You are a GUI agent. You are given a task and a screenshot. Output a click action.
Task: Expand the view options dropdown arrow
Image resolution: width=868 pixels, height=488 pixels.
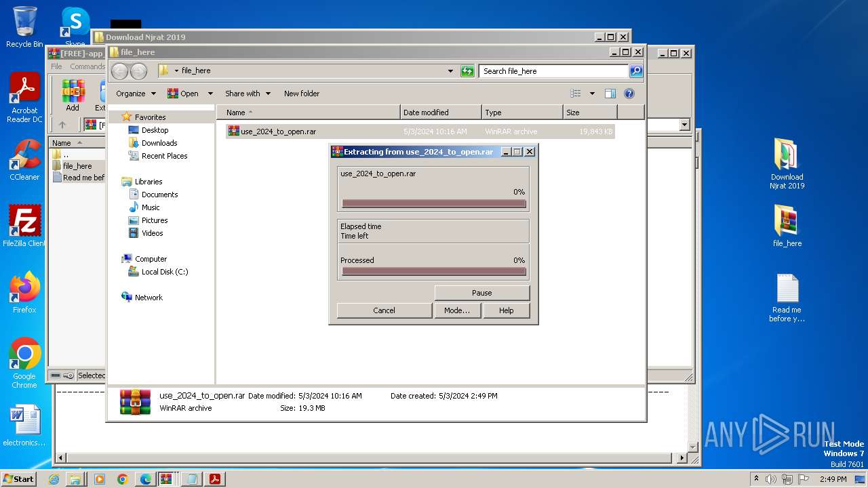[592, 94]
